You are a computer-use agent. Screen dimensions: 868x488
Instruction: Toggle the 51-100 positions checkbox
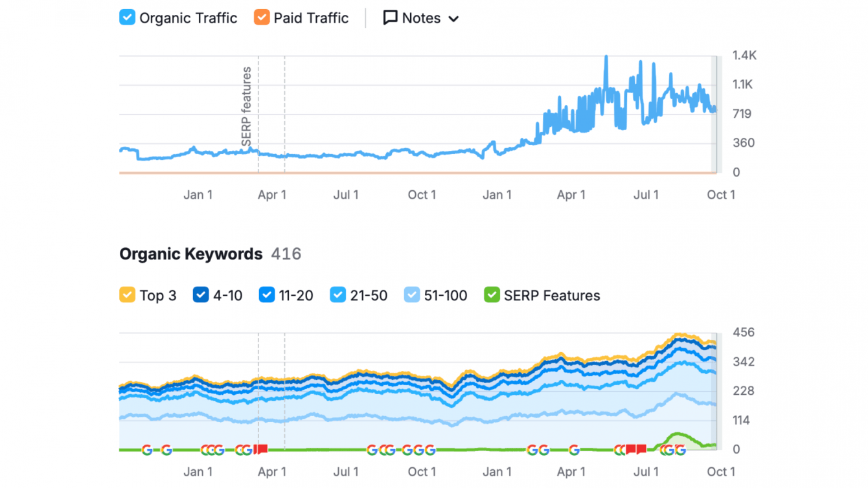[412, 295]
